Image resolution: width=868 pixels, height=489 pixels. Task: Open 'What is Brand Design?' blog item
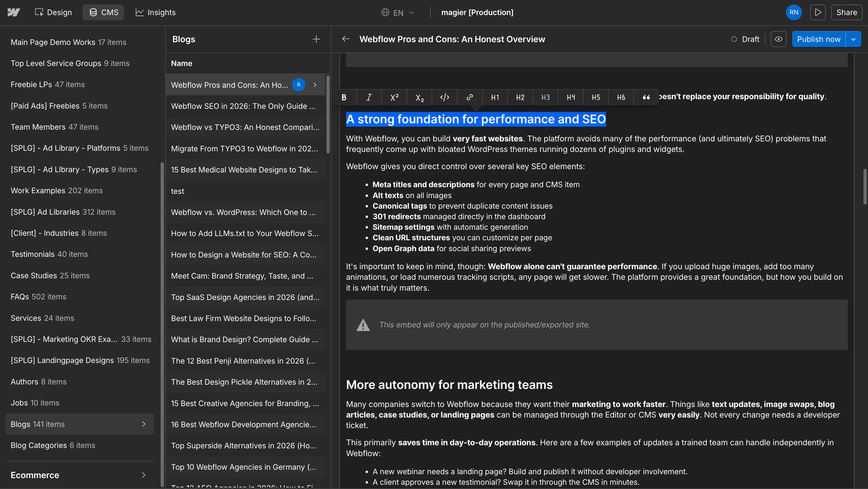point(245,340)
